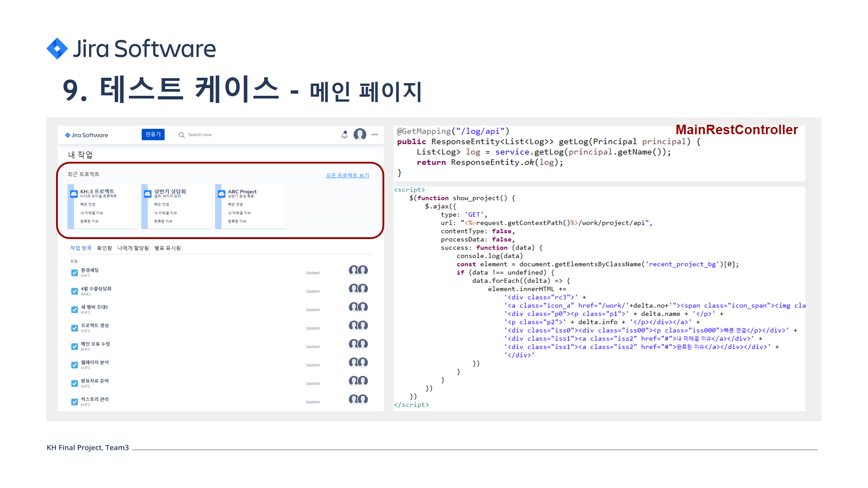Click the 환경세팅 task title
868x488 pixels.
pos(90,270)
